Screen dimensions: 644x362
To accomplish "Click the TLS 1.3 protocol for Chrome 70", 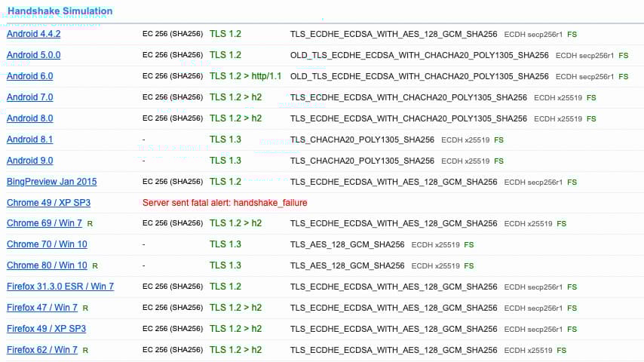I will pos(225,244).
